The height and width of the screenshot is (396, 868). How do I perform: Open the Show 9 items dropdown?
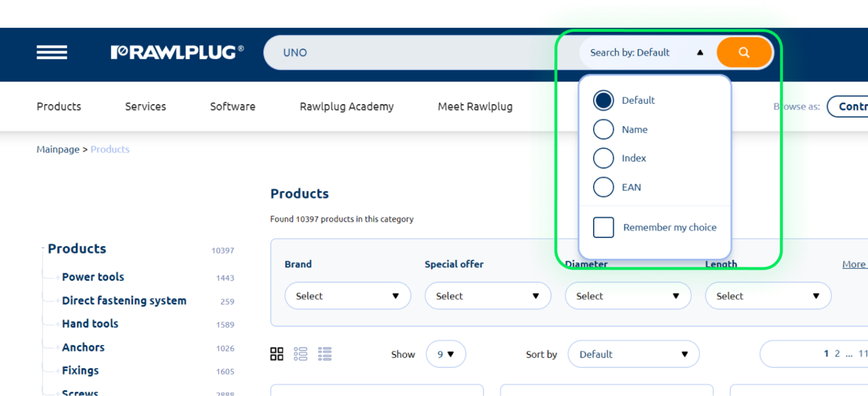[446, 354]
